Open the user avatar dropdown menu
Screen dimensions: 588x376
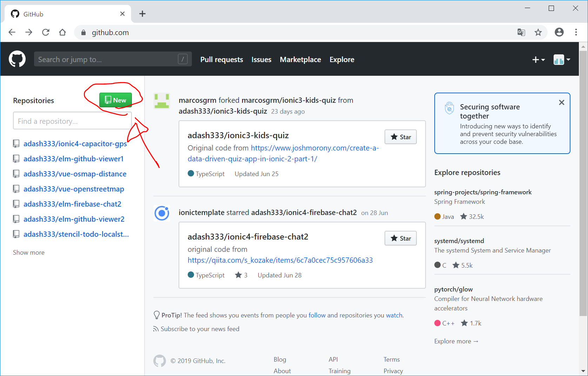click(x=561, y=60)
